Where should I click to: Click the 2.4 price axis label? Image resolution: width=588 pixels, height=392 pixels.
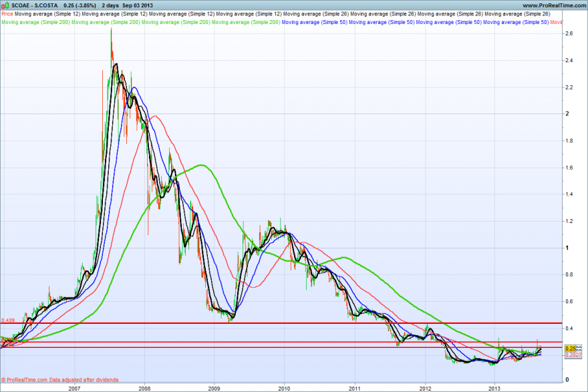pos(569,60)
